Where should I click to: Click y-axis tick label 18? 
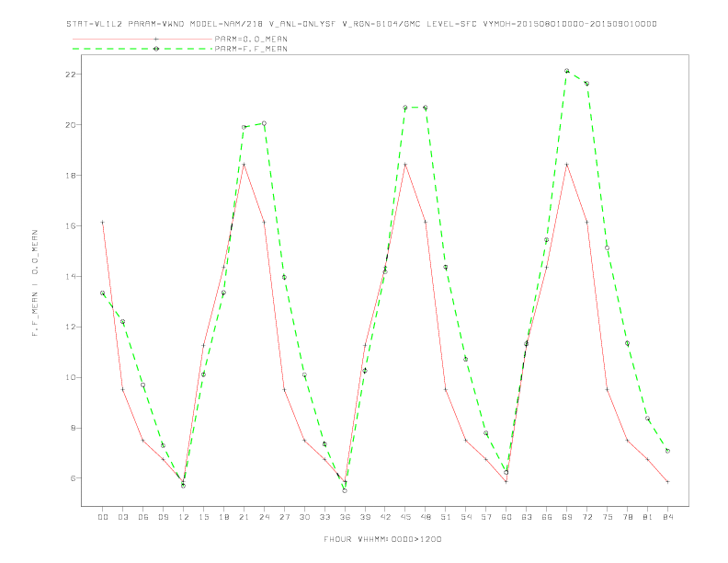pos(71,176)
